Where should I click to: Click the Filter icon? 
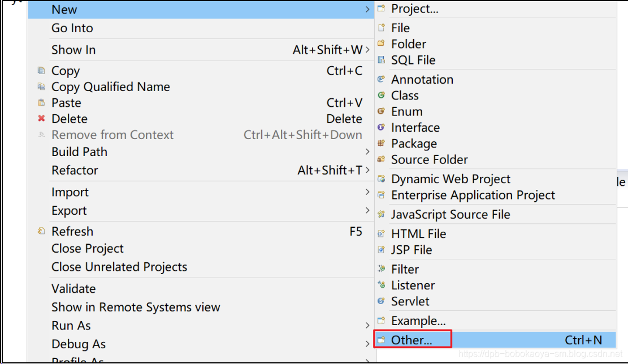(x=382, y=268)
